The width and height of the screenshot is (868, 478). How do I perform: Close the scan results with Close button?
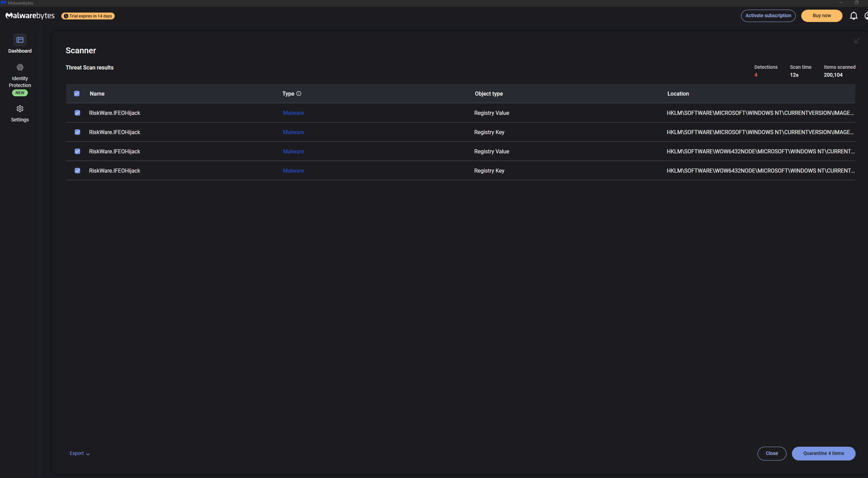[772, 454]
